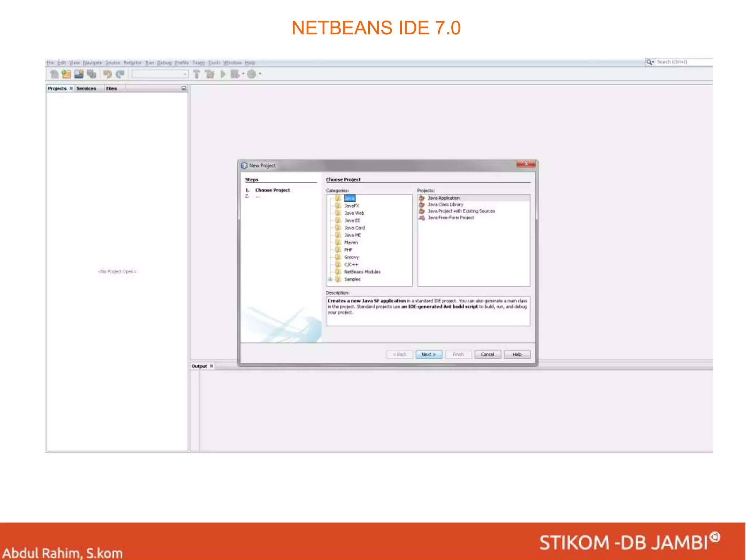Click the Save All toolbar icon

coord(91,74)
